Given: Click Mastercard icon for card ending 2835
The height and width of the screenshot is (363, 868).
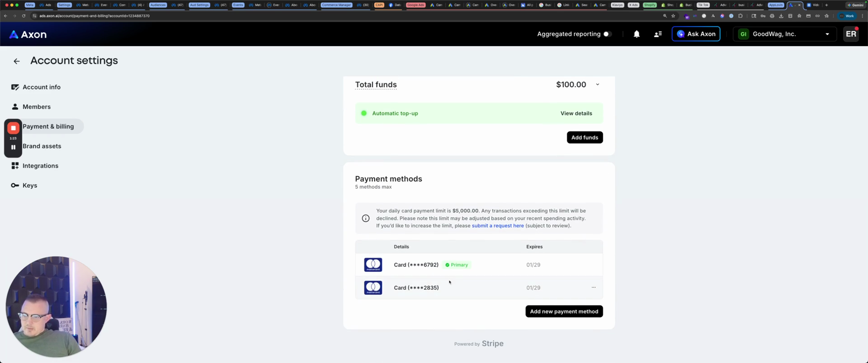Looking at the screenshot, I should point(373,288).
